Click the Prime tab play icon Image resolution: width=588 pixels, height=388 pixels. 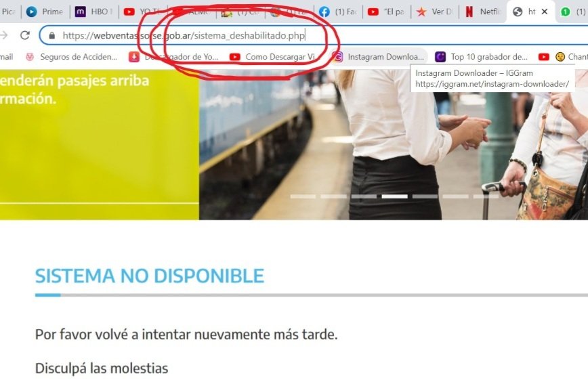click(31, 12)
